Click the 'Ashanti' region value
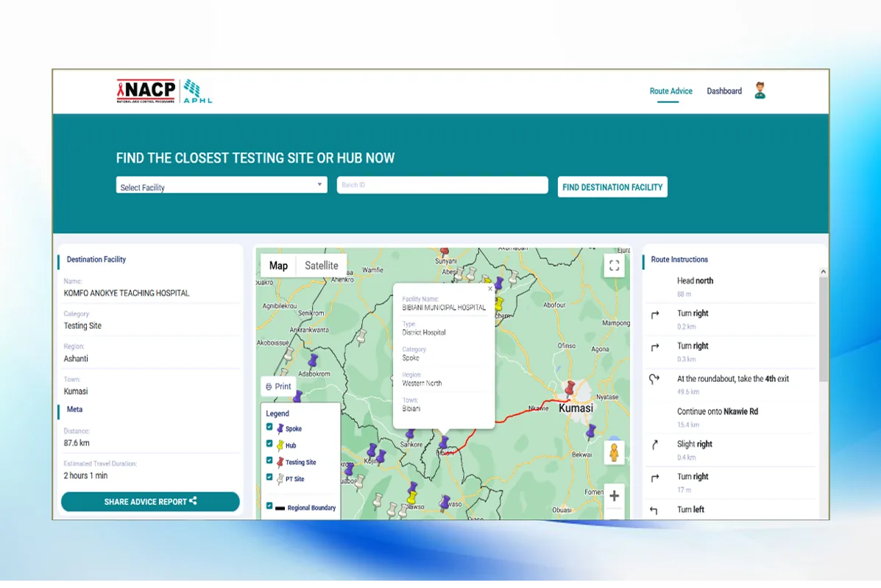881x588 pixels. coord(76,359)
